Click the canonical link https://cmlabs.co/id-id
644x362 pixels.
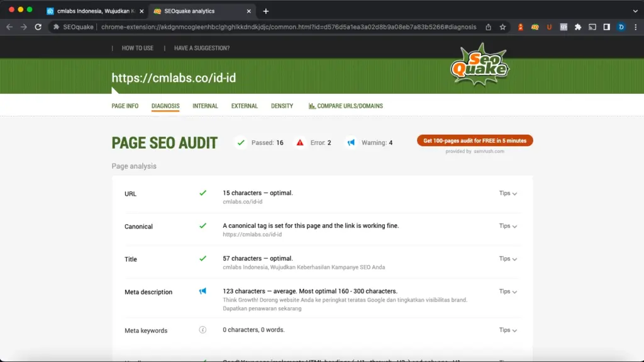[252, 234]
